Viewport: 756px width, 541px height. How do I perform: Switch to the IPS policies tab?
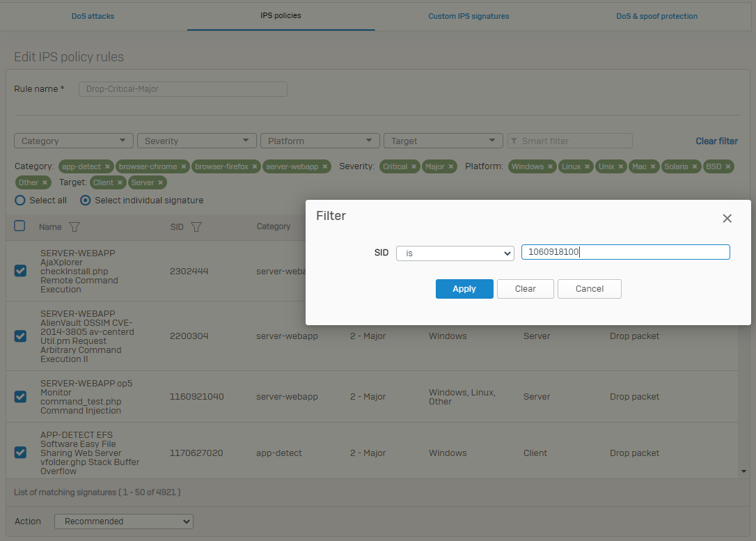pyautogui.click(x=281, y=15)
